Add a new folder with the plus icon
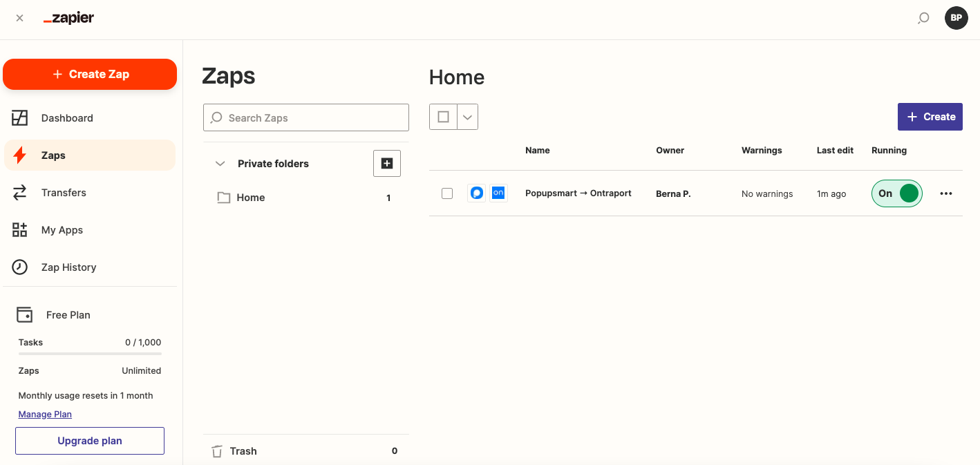 pyautogui.click(x=387, y=164)
